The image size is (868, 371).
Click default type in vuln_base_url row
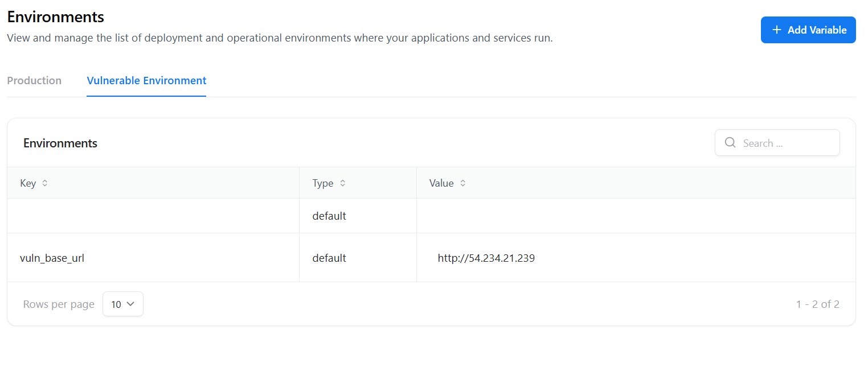(329, 258)
